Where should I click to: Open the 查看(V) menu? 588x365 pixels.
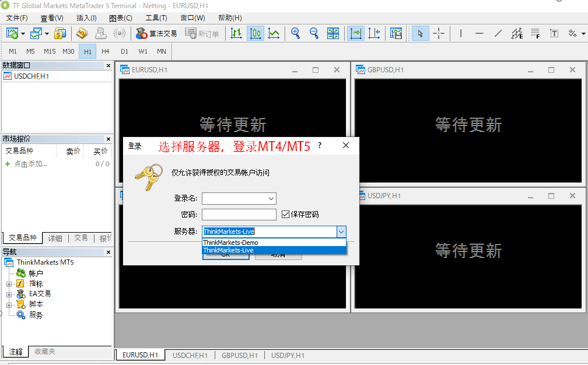(52, 18)
